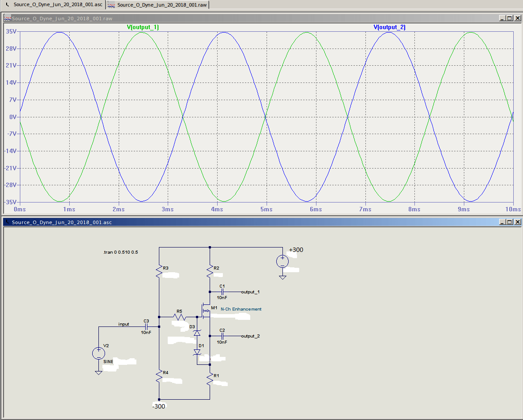
Task: Select the SINE parameter text near V2
Action: pyautogui.click(x=109, y=362)
